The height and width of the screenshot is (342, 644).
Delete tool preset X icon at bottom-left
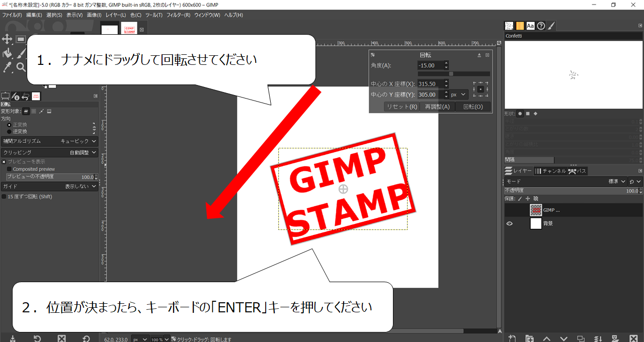(61, 338)
